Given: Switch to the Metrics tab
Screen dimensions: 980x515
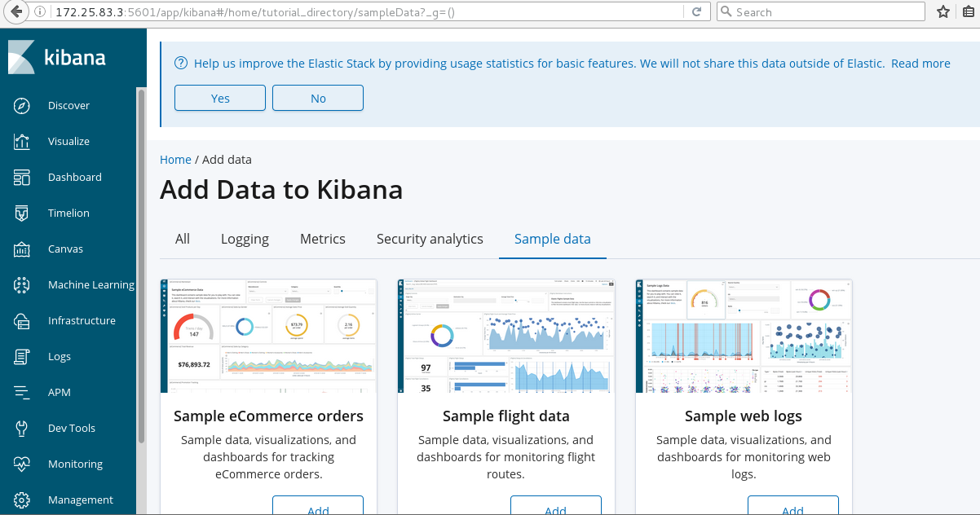Looking at the screenshot, I should [x=323, y=239].
